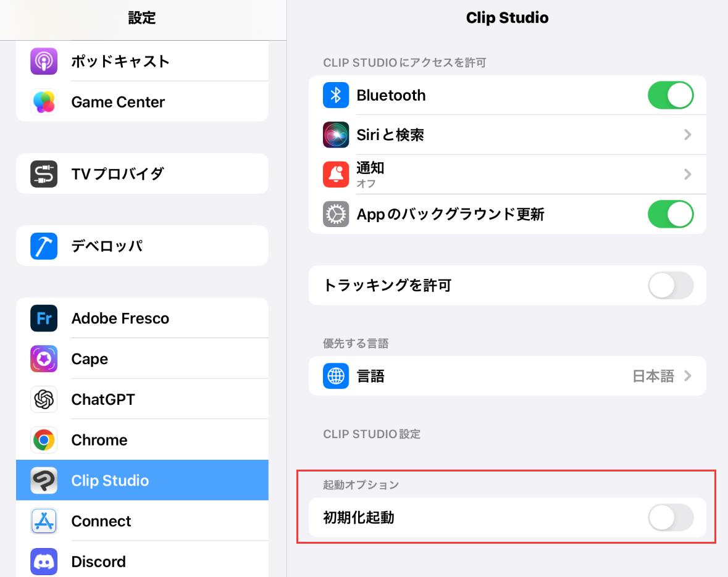
Task: Open 通知 settings chevron
Action: [x=688, y=175]
